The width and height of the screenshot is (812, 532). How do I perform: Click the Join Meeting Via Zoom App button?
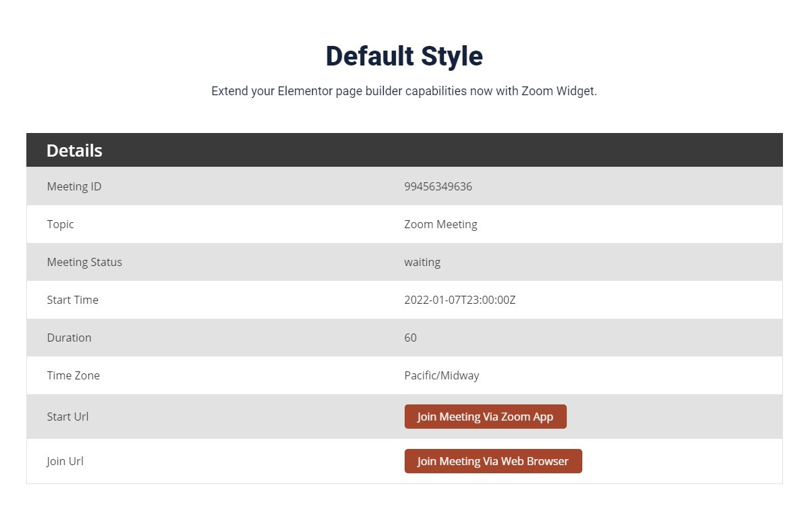click(485, 417)
